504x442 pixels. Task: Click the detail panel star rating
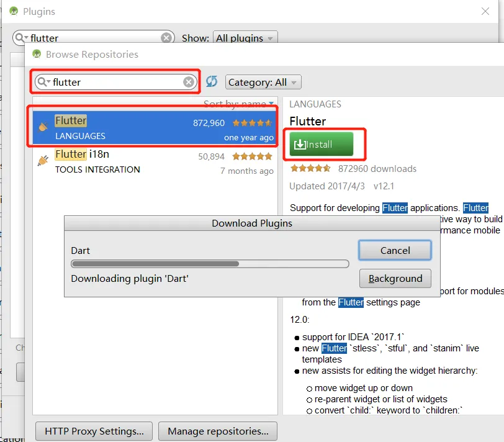tap(310, 168)
